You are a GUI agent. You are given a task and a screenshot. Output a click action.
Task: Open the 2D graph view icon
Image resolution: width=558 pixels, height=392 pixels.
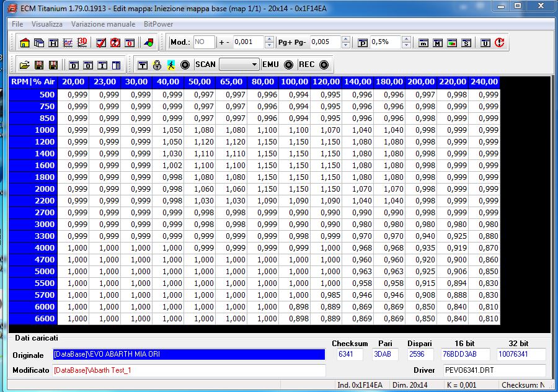click(x=68, y=43)
